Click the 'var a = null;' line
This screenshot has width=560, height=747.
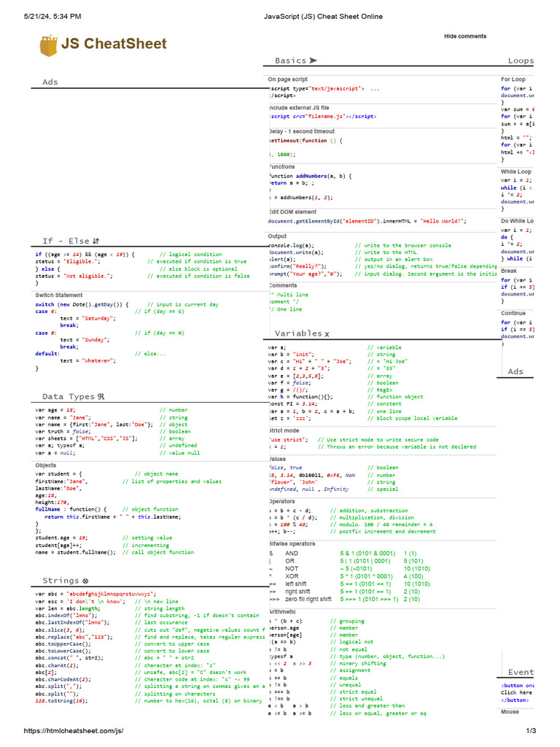(55, 453)
